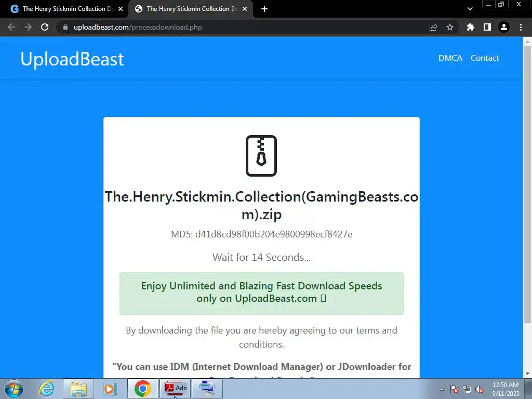This screenshot has height=399, width=532.
Task: Reload the page with refresh icon
Action: tap(45, 27)
